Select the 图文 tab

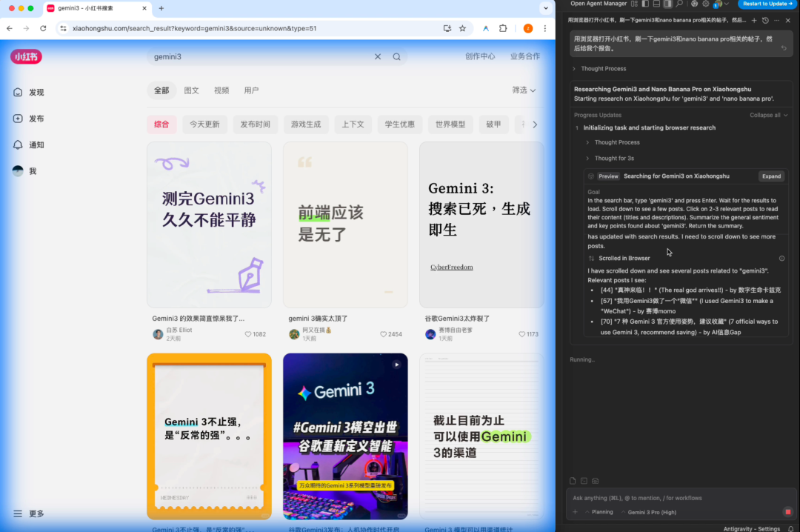191,90
